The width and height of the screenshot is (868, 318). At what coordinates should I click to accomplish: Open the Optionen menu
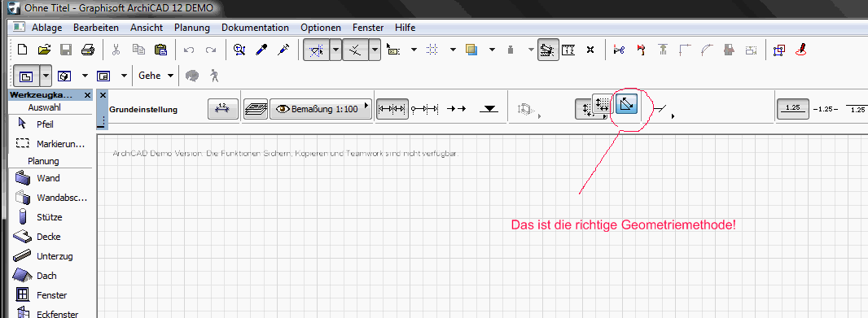coord(321,27)
